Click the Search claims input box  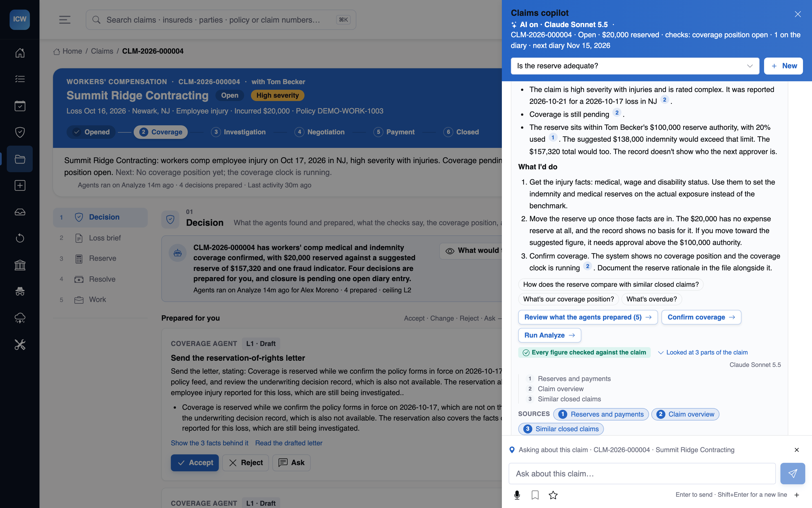point(221,20)
